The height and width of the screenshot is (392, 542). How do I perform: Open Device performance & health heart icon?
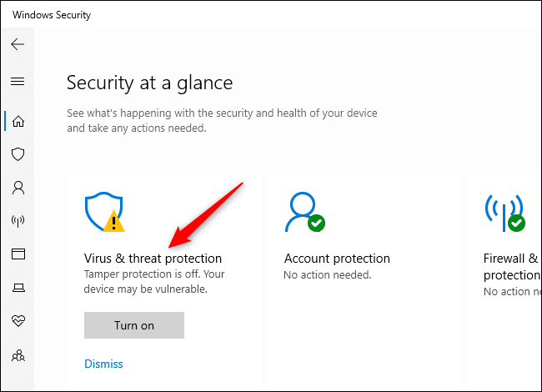tap(18, 321)
